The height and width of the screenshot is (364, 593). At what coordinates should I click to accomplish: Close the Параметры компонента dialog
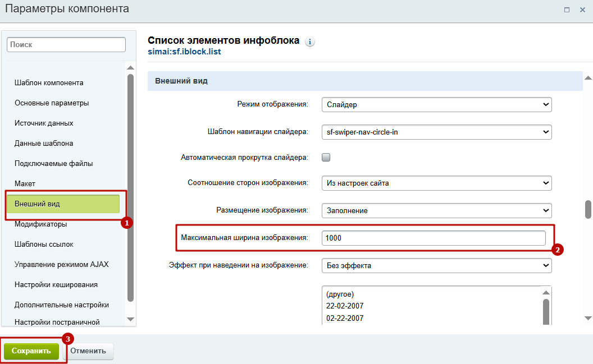(x=582, y=10)
